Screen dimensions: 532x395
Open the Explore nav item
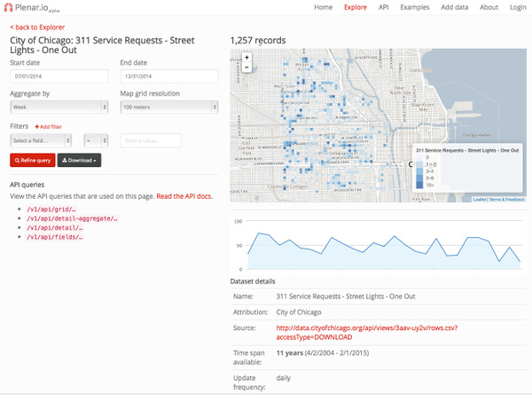pos(356,7)
